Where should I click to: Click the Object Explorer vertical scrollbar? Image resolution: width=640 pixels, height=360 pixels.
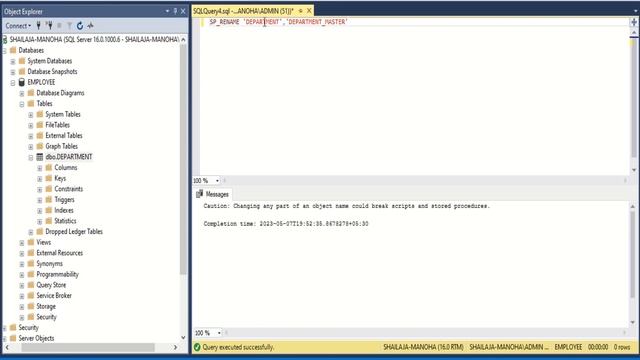(183, 159)
